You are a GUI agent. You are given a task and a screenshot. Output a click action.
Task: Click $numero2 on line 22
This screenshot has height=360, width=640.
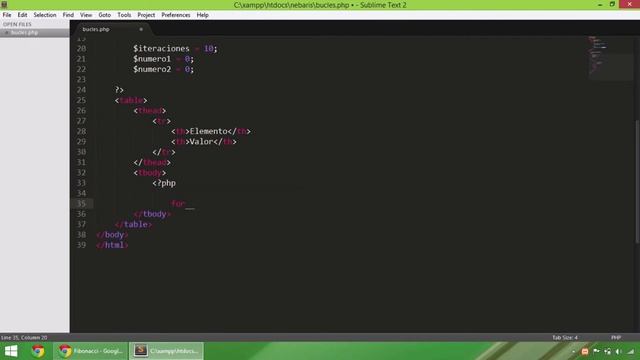151,69
